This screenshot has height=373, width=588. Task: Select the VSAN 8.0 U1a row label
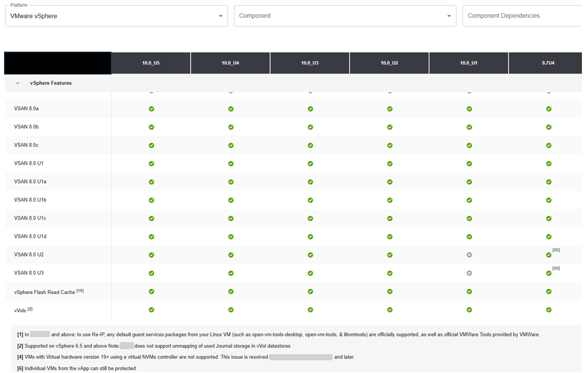click(30, 181)
